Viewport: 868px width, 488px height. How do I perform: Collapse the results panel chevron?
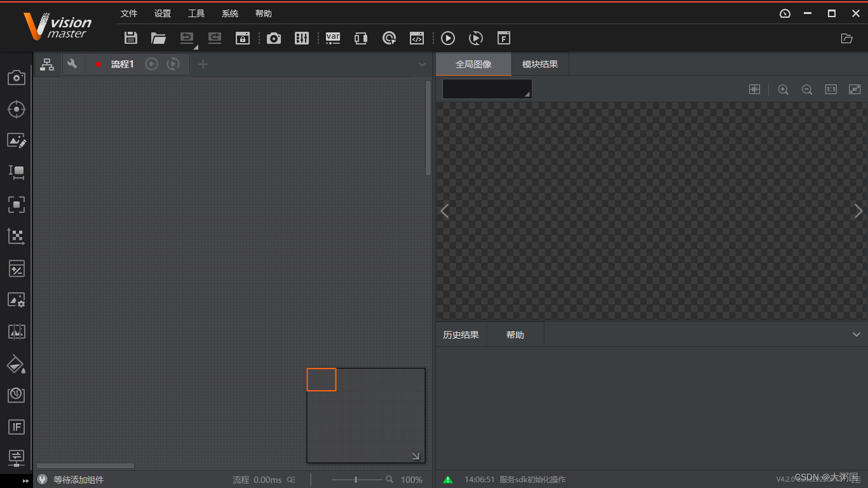coord(857,335)
